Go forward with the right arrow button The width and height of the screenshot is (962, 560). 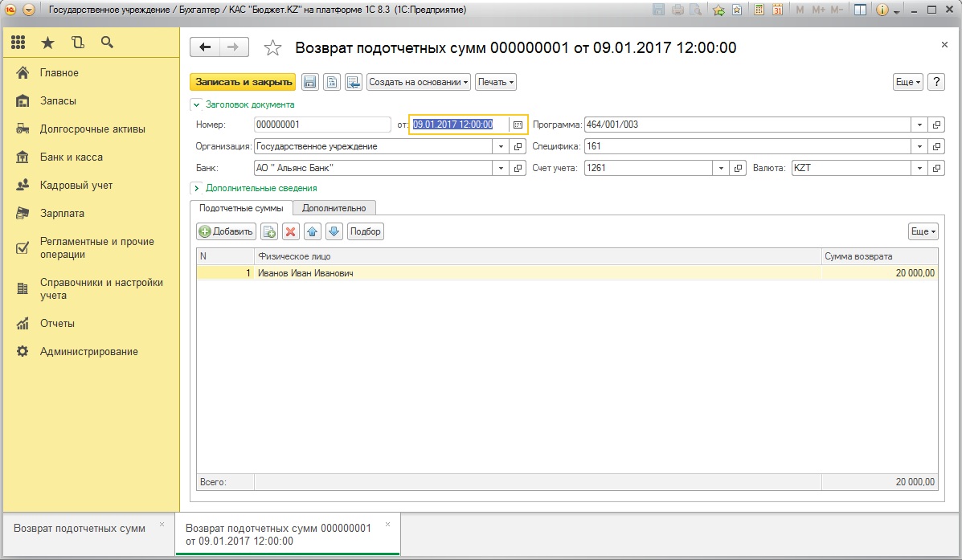pyautogui.click(x=233, y=47)
